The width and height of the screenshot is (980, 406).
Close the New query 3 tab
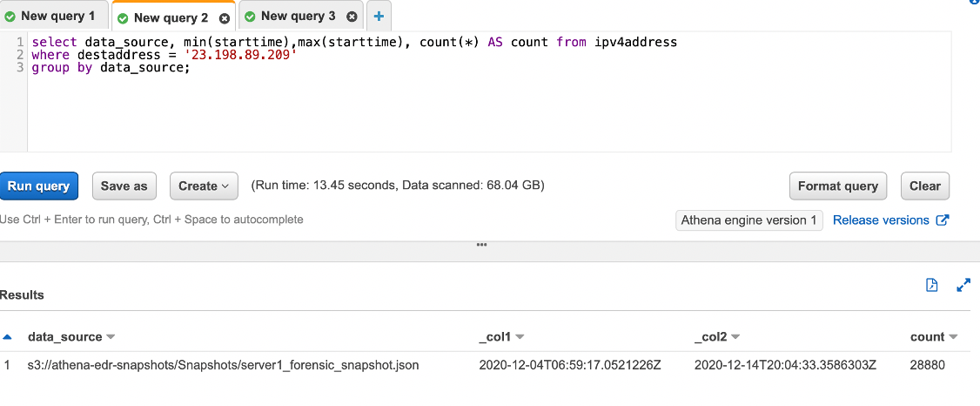pyautogui.click(x=351, y=17)
